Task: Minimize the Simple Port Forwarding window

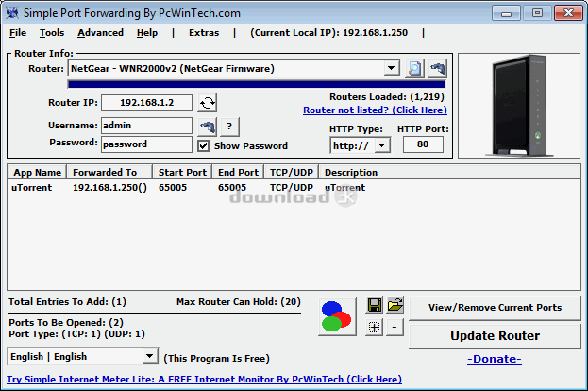Action: click(x=506, y=13)
